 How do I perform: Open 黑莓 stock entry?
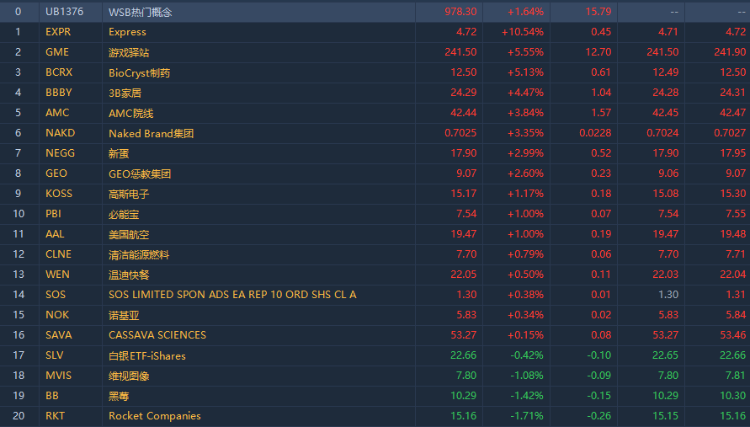[x=119, y=396]
